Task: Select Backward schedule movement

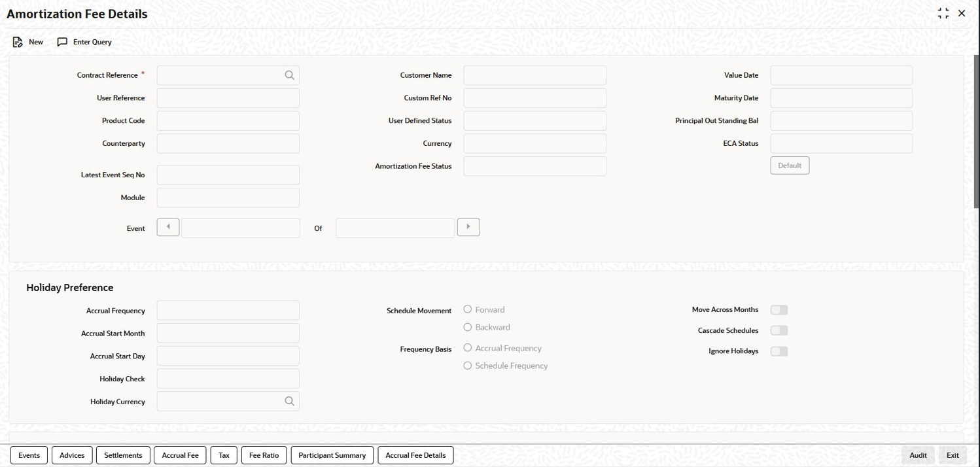Action: [x=468, y=327]
